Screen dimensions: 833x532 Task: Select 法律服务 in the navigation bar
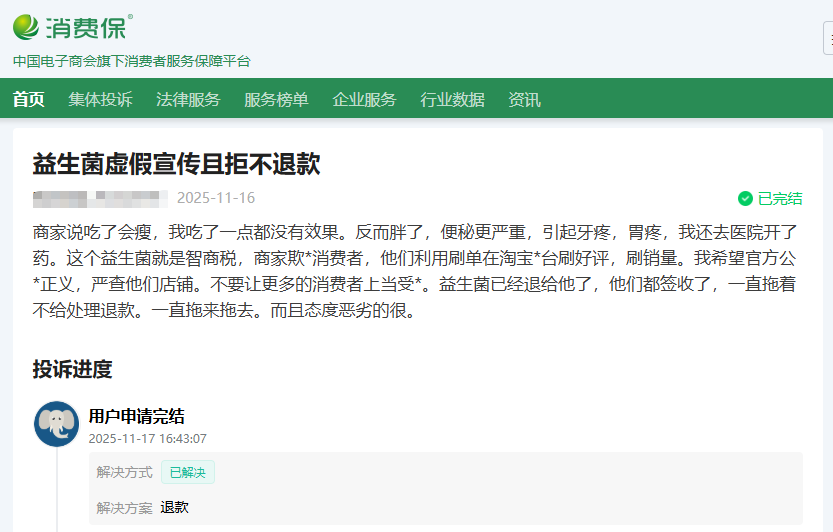pyautogui.click(x=188, y=99)
